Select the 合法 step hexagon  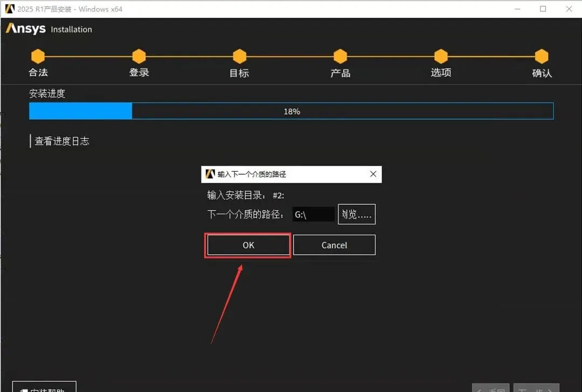(x=38, y=57)
